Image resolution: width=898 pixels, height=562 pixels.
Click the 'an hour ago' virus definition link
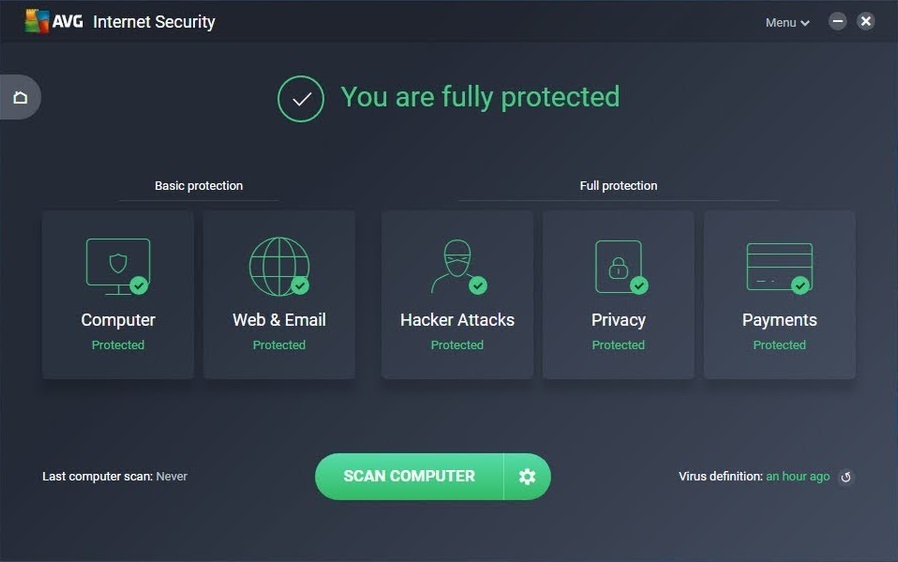pyautogui.click(x=798, y=476)
